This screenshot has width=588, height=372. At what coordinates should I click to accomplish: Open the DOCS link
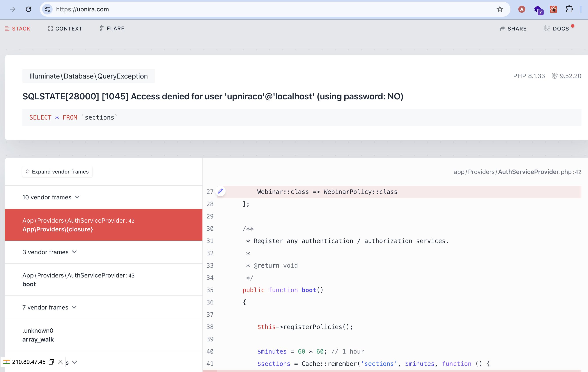click(557, 29)
